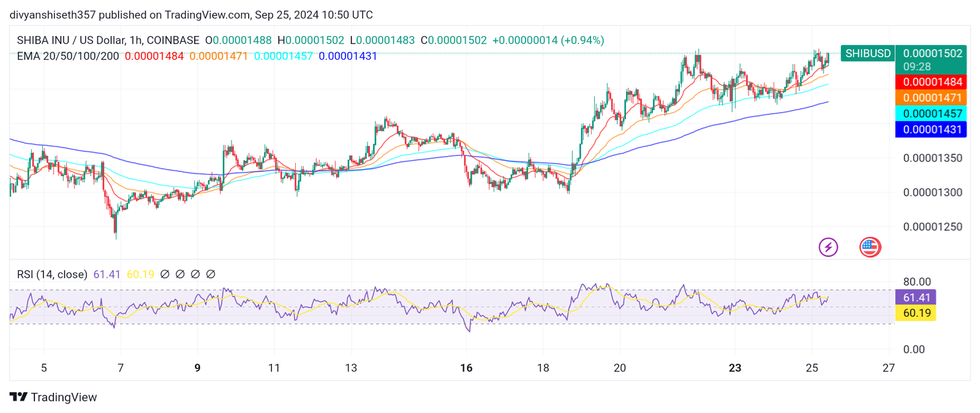Click the green SHIBUSD symbol tag
The image size is (980, 413).
867,53
